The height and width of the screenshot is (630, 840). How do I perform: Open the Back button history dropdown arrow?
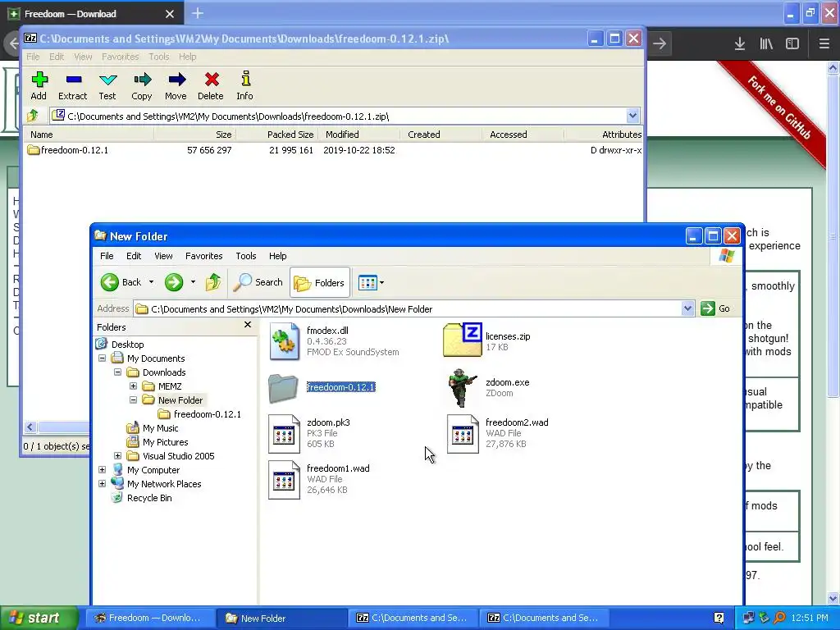tap(152, 282)
